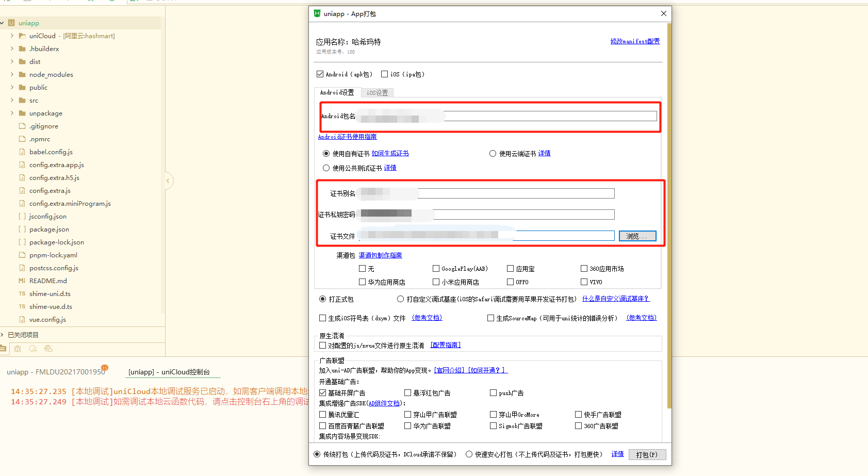Open the 修改manifest配置 link

tap(635, 41)
